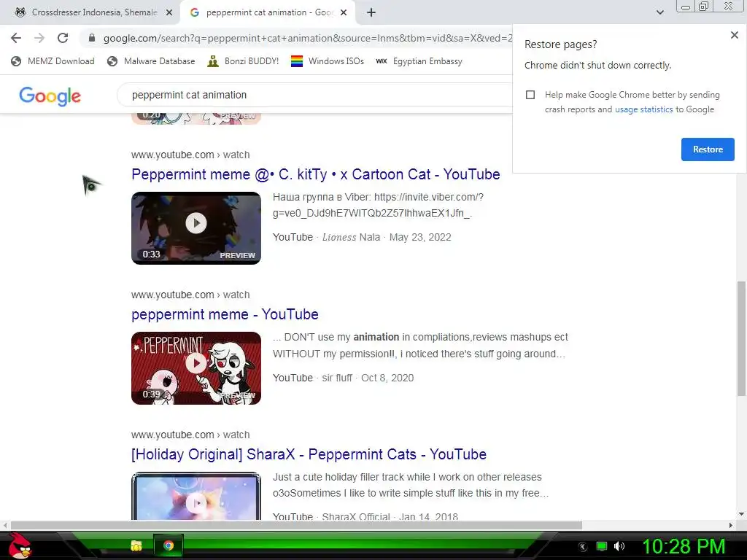
Task: Click the first www.youtube.com › watch breadcrumb
Action: click(x=190, y=155)
